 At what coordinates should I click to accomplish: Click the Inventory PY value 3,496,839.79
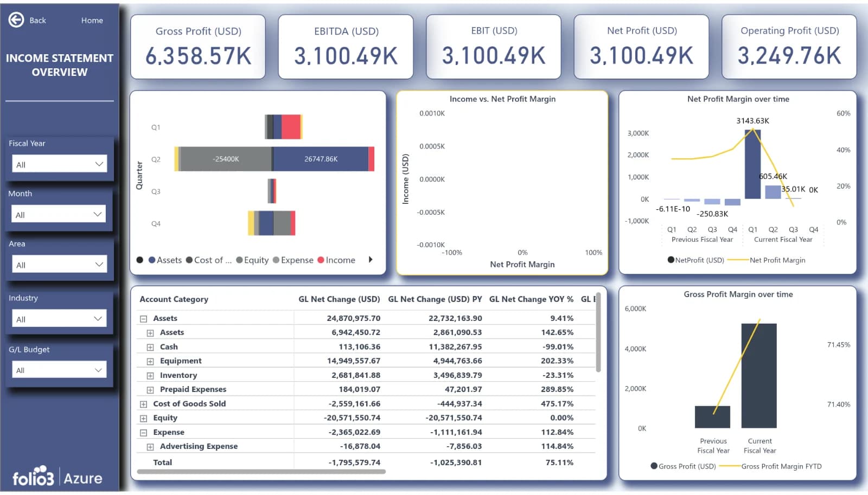[x=457, y=375]
